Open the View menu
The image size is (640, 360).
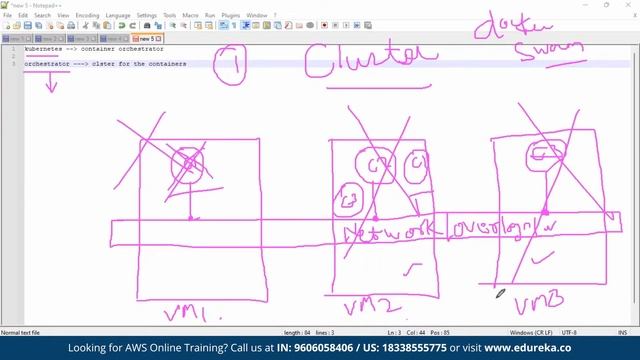(63, 16)
